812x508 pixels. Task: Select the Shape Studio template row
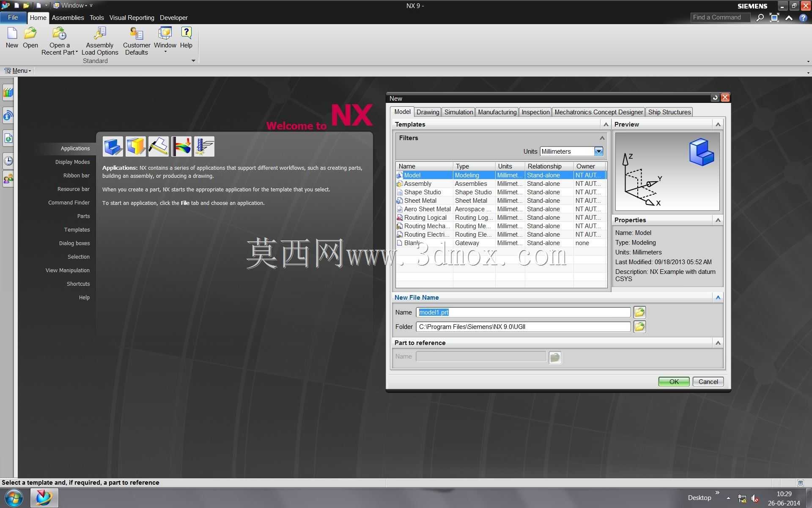click(501, 192)
